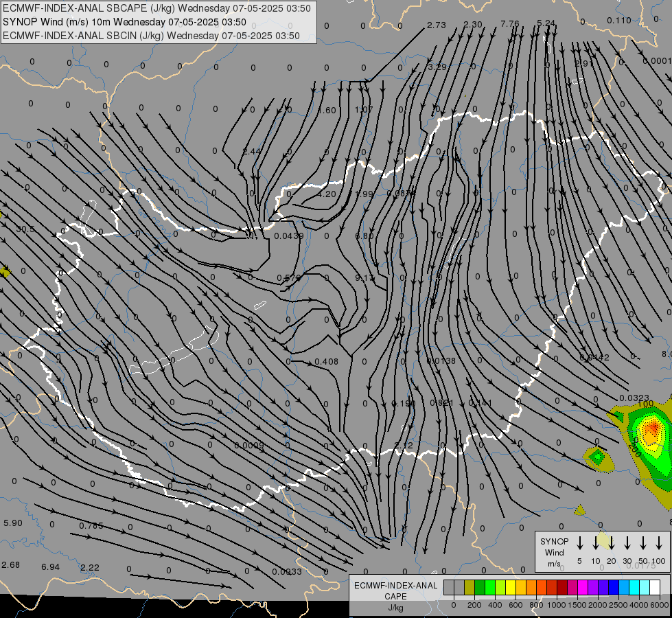Click the map value 2.91
This screenshot has width=672, height=618.
pyautogui.click(x=583, y=63)
